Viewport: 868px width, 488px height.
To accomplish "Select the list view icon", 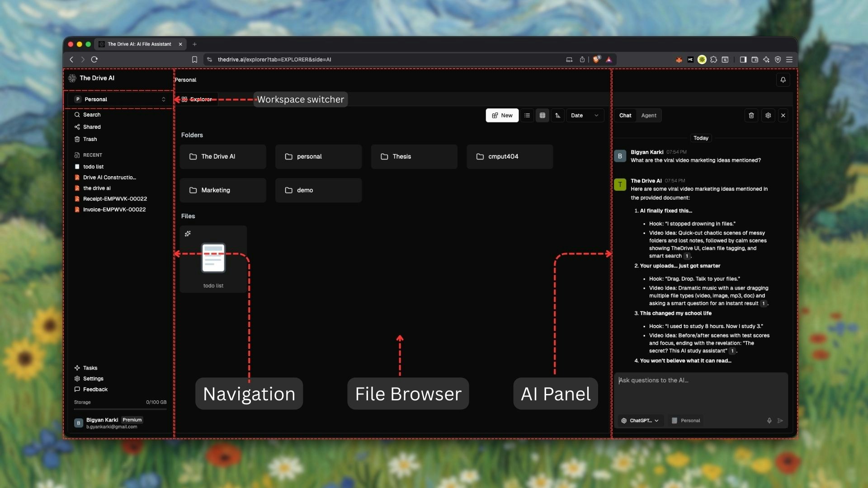I will click(527, 115).
